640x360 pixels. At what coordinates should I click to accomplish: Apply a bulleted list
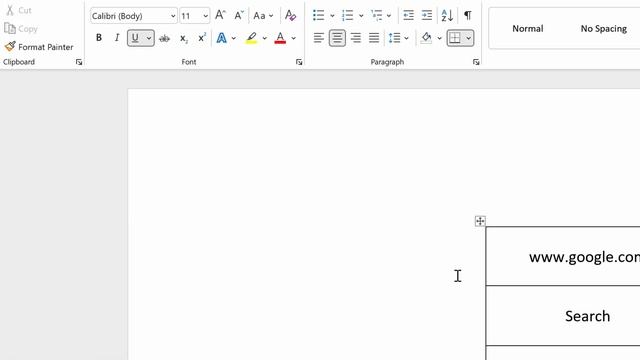click(319, 16)
